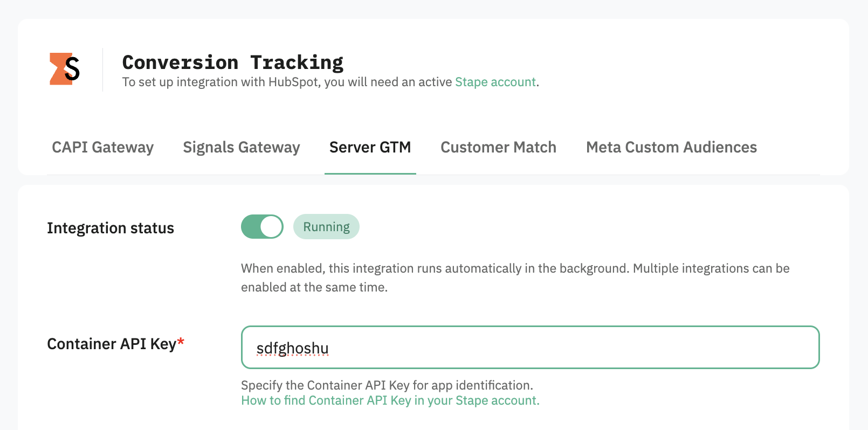Viewport: 868px width, 430px height.
Task: Click the Container API Key label
Action: (x=115, y=344)
